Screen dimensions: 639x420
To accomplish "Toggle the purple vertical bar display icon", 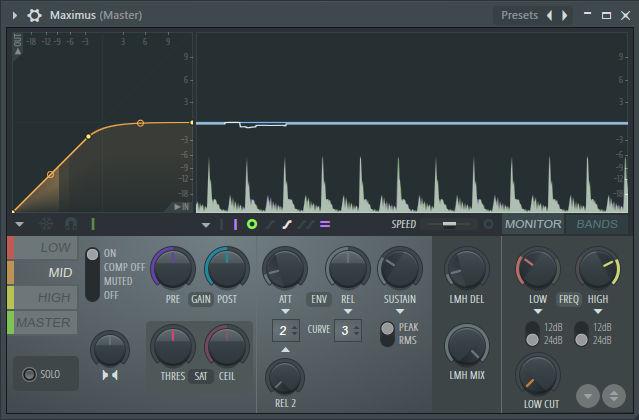I will coord(235,224).
